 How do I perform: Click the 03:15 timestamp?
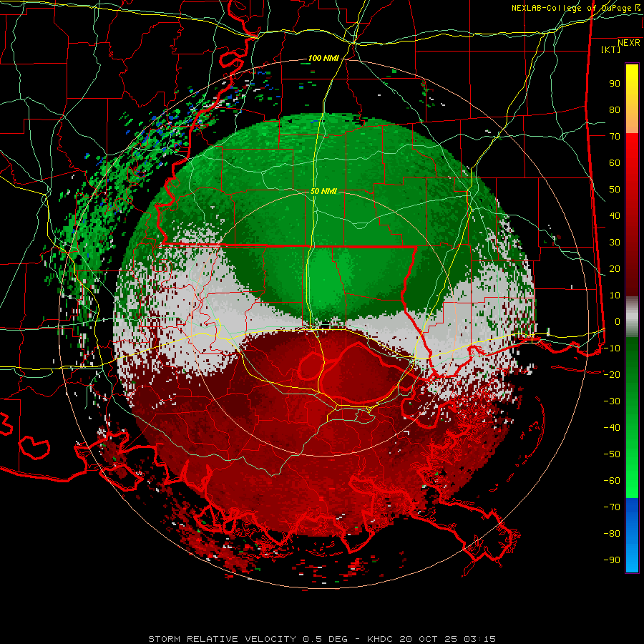point(479,639)
